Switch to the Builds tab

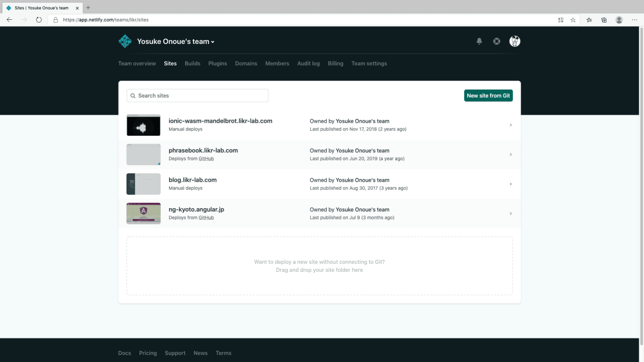click(x=192, y=63)
